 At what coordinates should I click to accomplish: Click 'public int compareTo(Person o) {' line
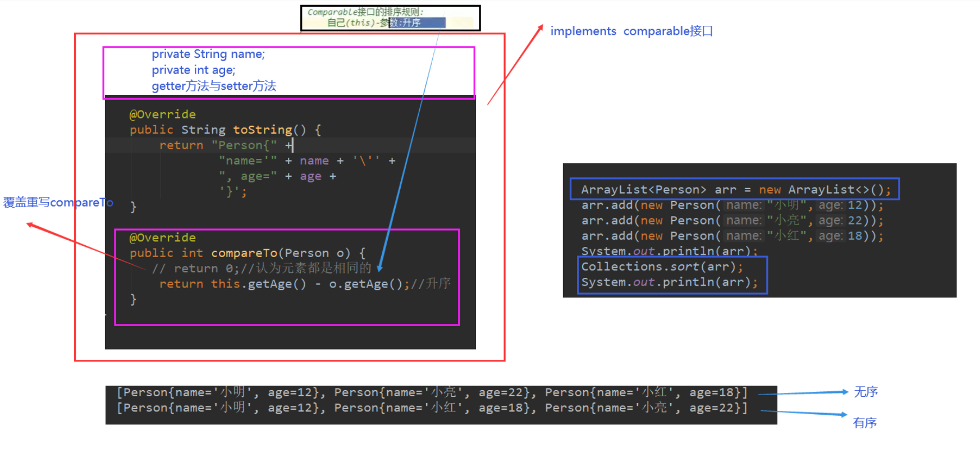tap(248, 253)
